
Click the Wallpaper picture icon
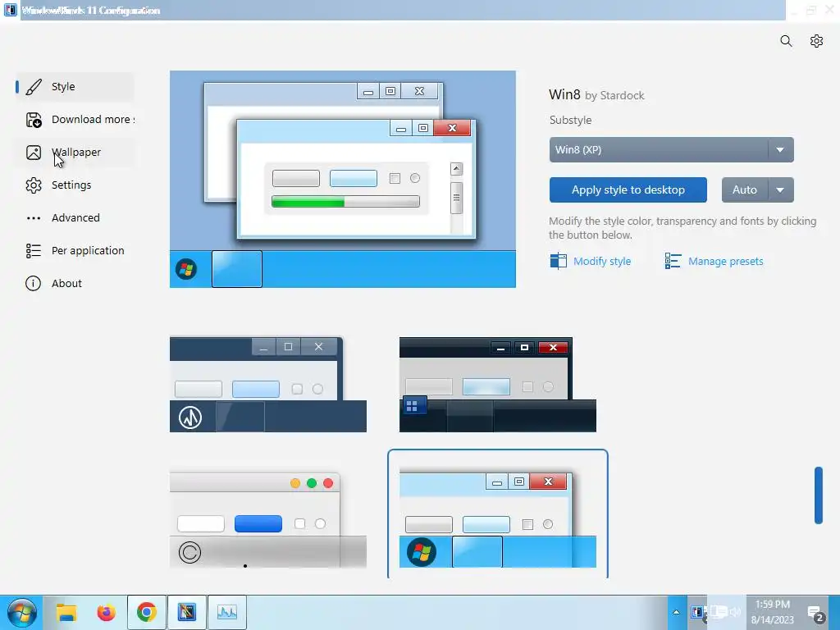(x=34, y=153)
